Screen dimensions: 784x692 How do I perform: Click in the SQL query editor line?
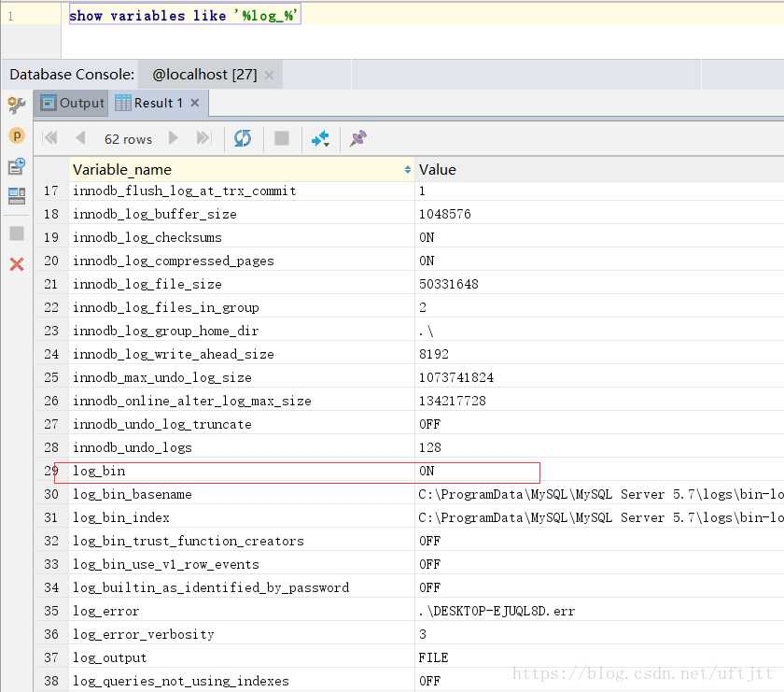pyautogui.click(x=422, y=16)
